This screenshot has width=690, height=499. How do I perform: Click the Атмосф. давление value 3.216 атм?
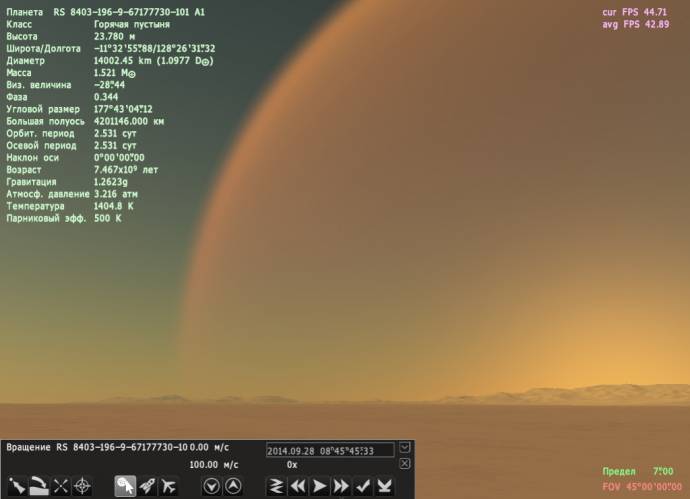coord(115,194)
